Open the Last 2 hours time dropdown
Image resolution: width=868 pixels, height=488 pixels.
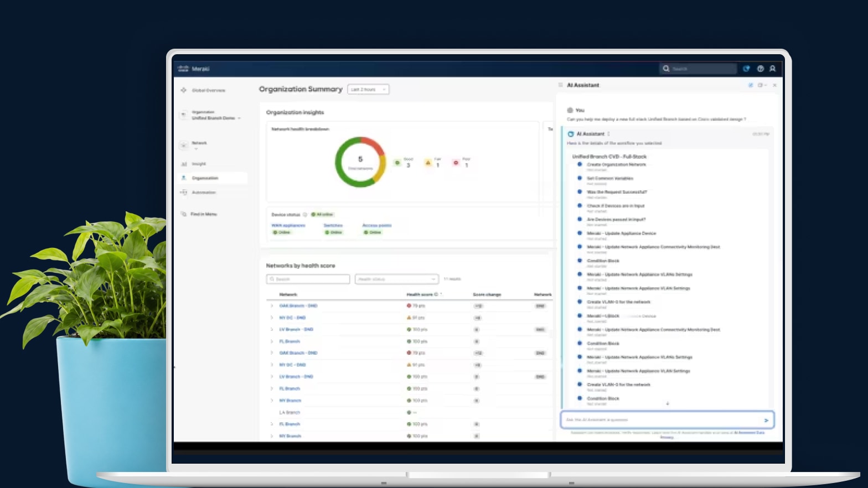[368, 90]
